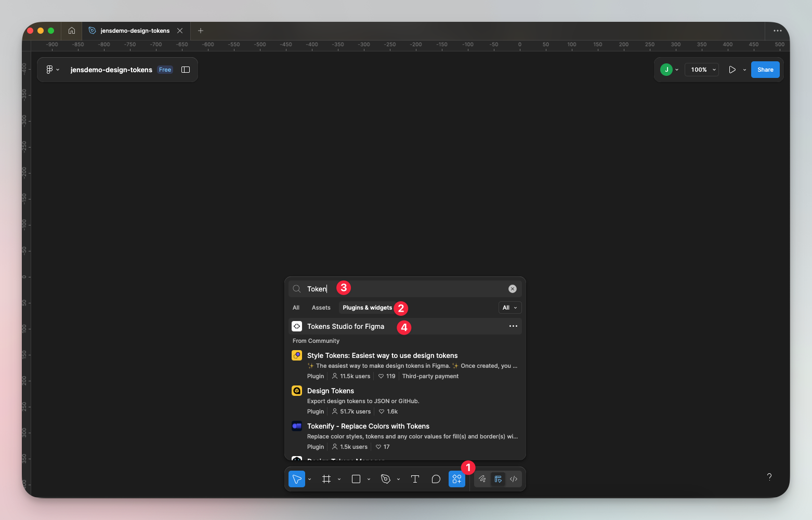The image size is (812, 520).
Task: Click the Figma file icon in tab
Action: (92, 31)
